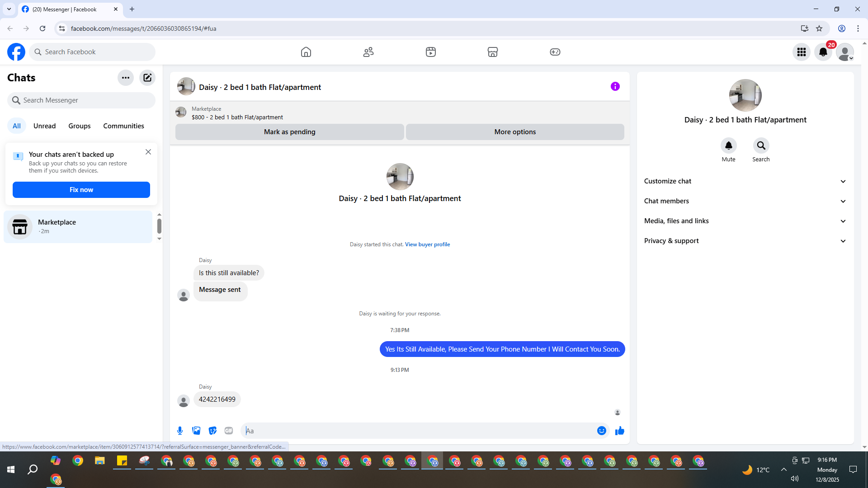The image size is (868, 488).
Task: Send a thumbs-up like
Action: 620,431
